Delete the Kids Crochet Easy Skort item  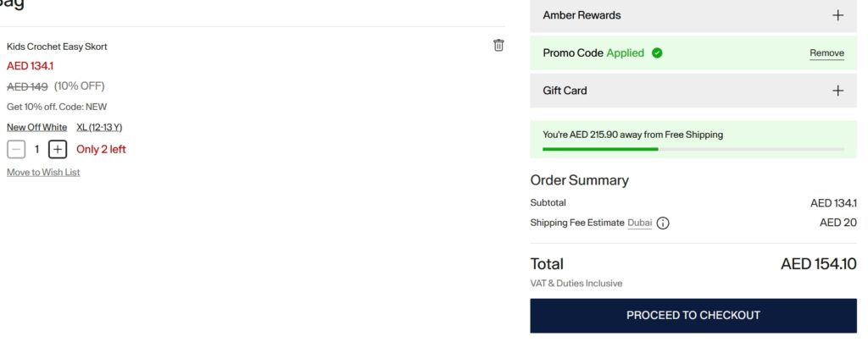498,46
